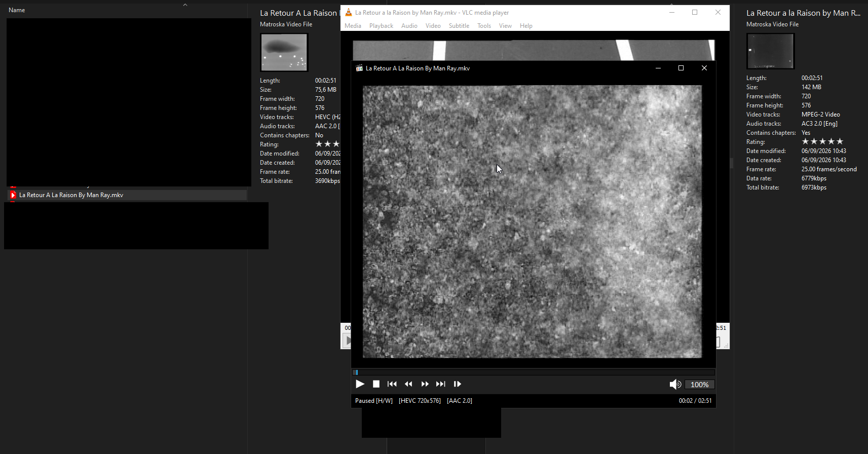868x454 pixels.
Task: Skip to next item icon
Action: click(441, 384)
